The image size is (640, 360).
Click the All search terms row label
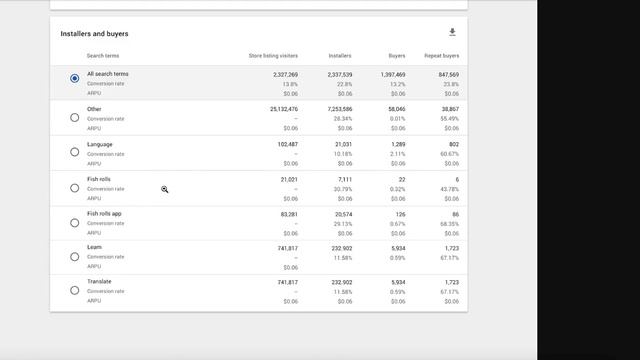108,74
